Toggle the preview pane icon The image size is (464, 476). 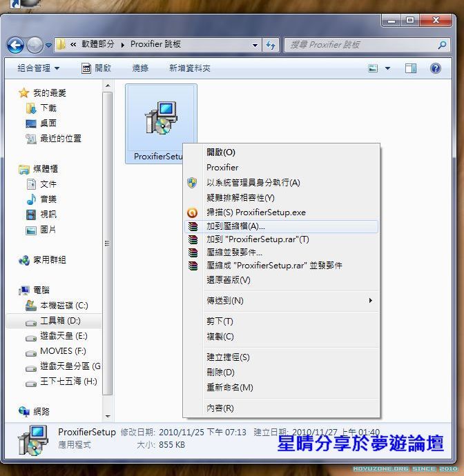(411, 68)
